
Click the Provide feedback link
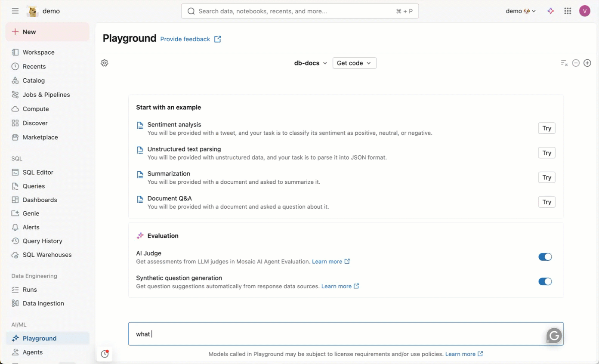click(x=185, y=39)
